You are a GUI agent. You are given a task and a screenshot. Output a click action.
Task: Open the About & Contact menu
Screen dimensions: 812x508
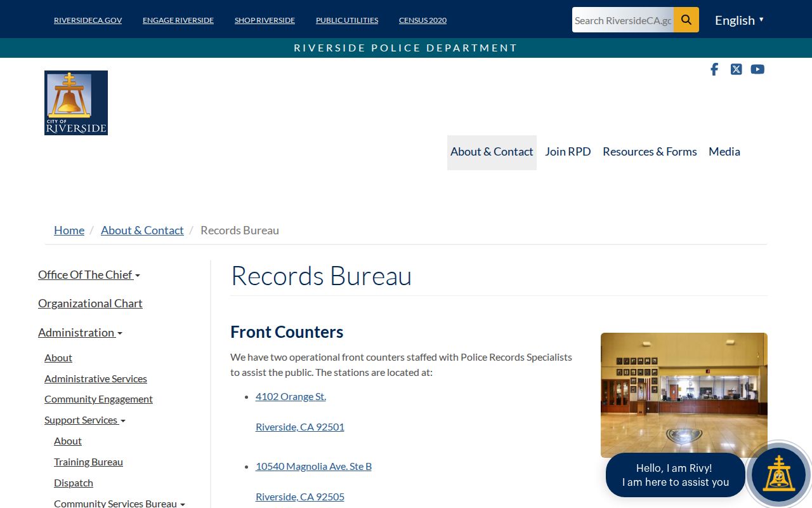tap(492, 152)
